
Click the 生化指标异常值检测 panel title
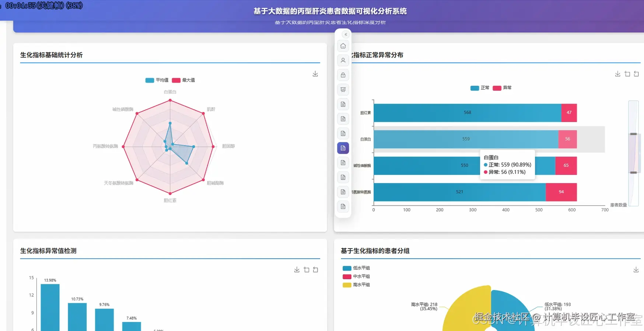tap(48, 251)
